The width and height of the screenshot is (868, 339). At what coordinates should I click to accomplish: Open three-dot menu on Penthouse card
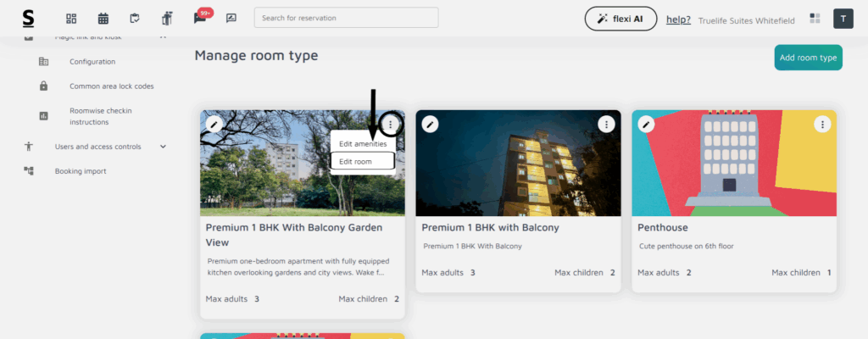[x=821, y=125]
